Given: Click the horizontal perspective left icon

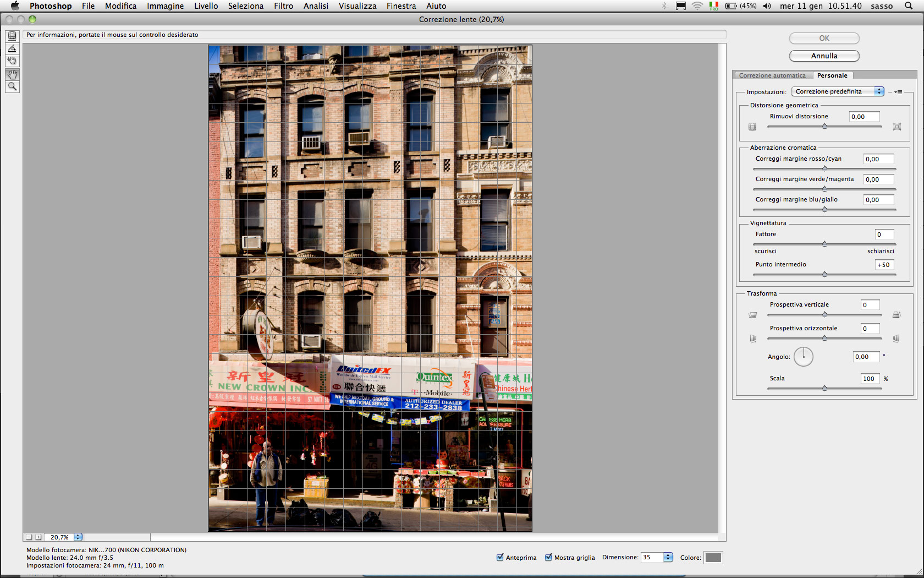Looking at the screenshot, I should [753, 339].
